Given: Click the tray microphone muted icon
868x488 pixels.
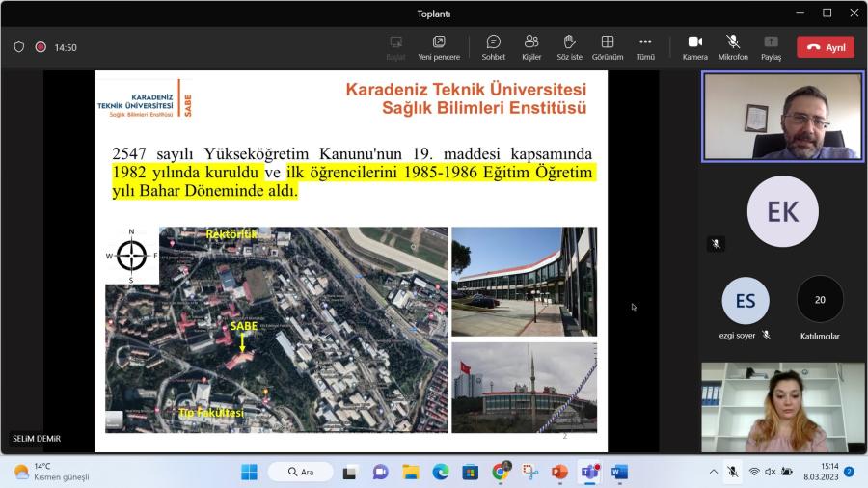Looking at the screenshot, I should (733, 472).
